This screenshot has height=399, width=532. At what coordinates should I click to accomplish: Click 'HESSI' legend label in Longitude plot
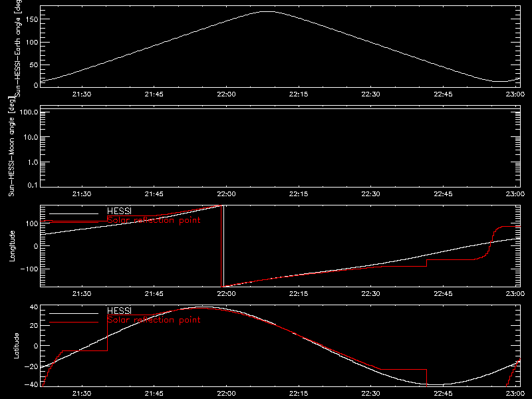119,211
